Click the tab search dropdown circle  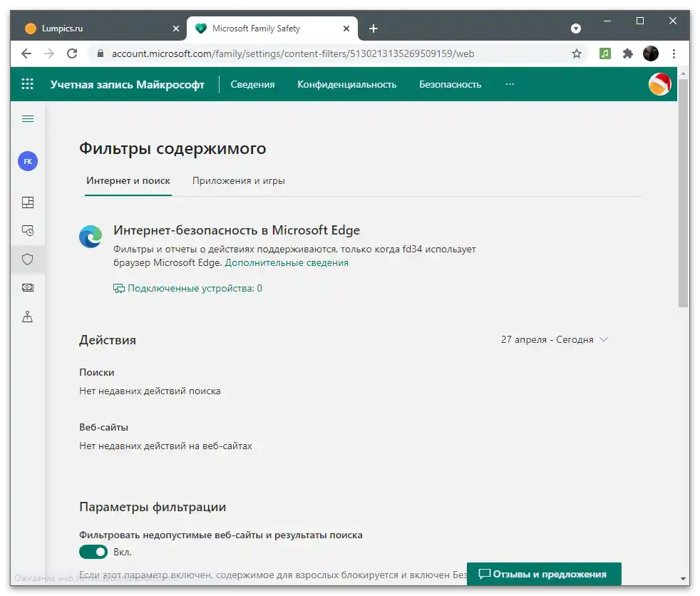point(576,29)
